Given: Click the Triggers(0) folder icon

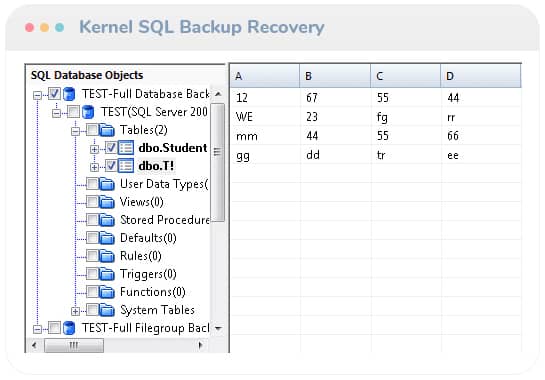Looking at the screenshot, I should tap(107, 274).
